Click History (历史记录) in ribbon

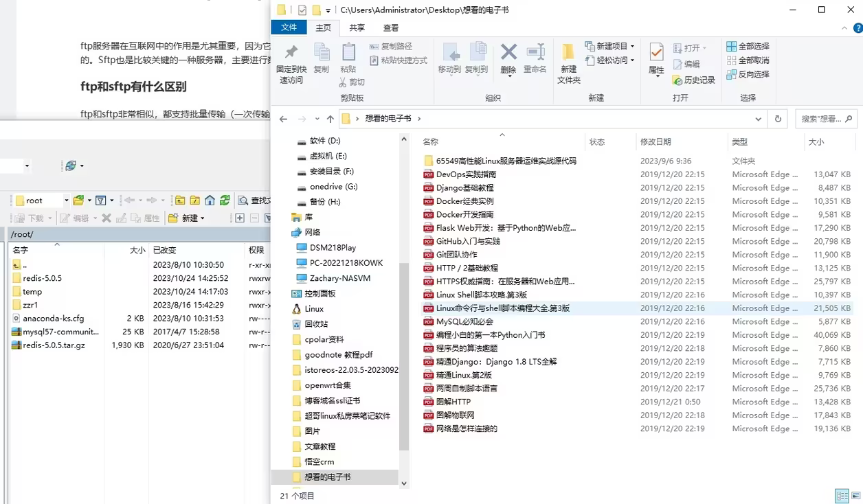click(x=694, y=80)
